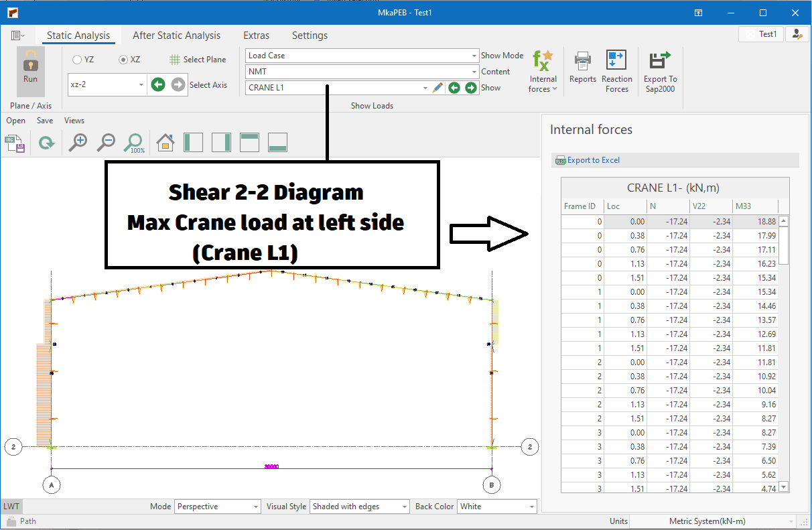812x530 pixels.
Task: Click the zoom in magnifier icon
Action: click(78, 142)
